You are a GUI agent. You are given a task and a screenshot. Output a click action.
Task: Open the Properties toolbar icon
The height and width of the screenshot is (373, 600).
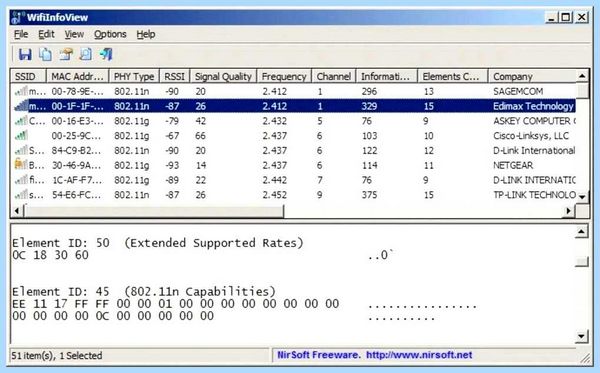[66, 54]
